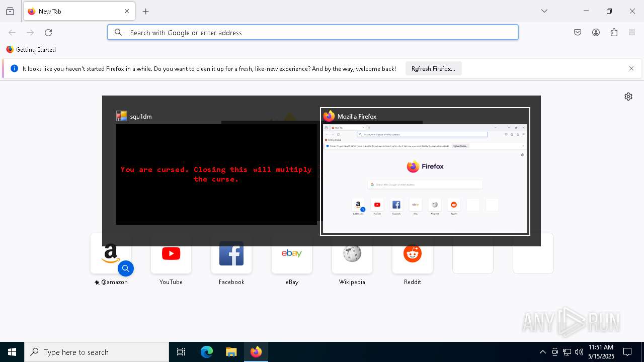The height and width of the screenshot is (362, 644).
Task: Open the Firefox application menu
Action: tap(632, 33)
